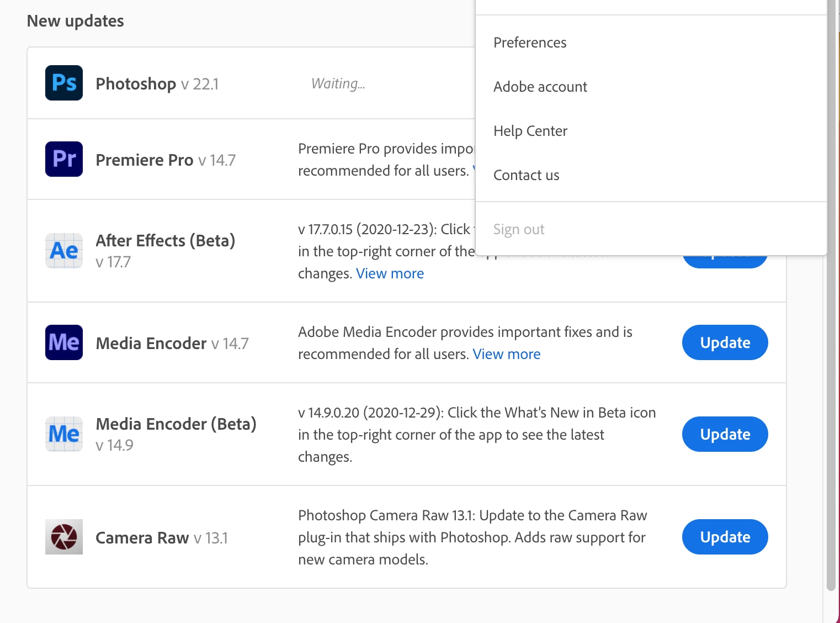Click the Camera Raw aperture icon
This screenshot has width=840, height=623.
tap(64, 537)
